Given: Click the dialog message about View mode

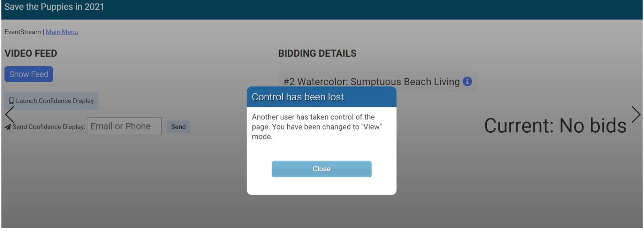Looking at the screenshot, I should click(317, 127).
